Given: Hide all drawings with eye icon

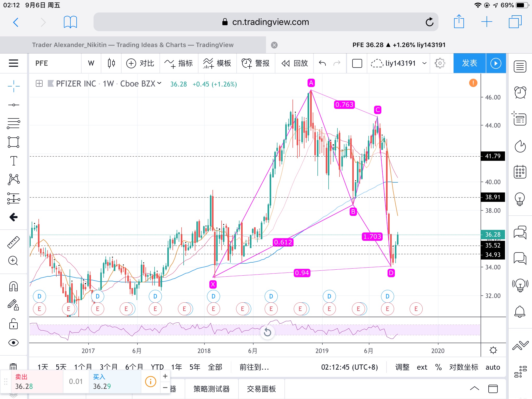Looking at the screenshot, I should click(x=14, y=343).
